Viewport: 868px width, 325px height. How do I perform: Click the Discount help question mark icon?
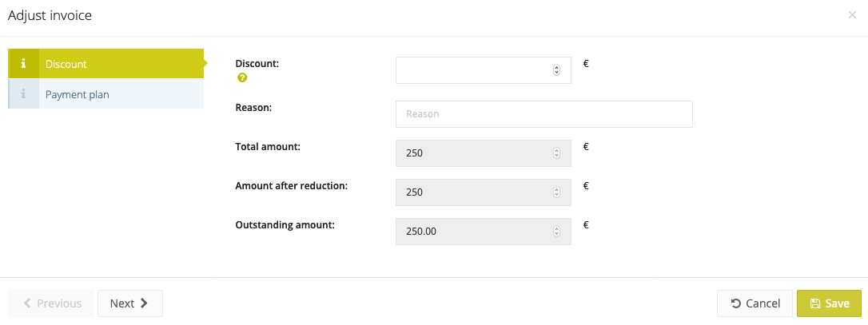242,78
